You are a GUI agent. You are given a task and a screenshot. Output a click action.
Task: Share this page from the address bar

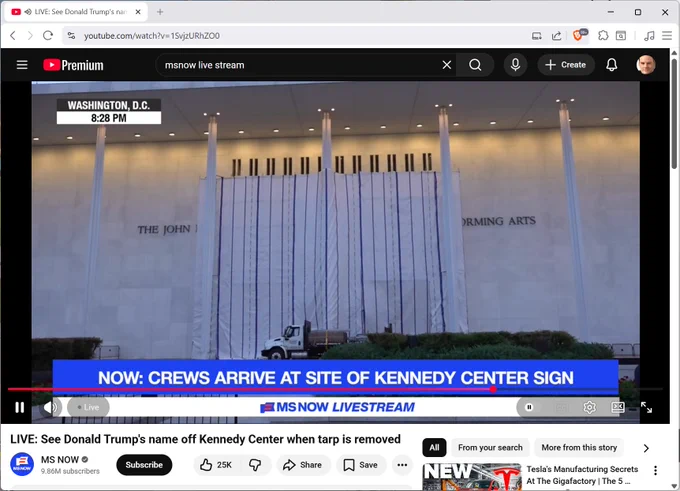556,36
